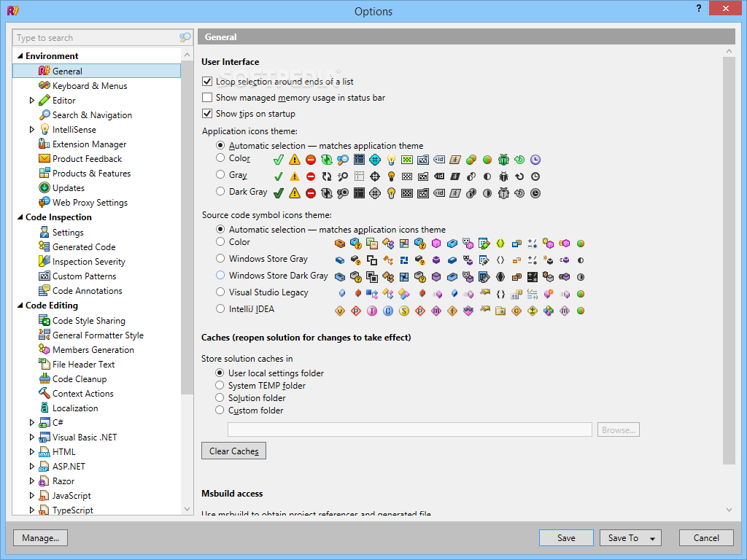Click the Localization icon
This screenshot has width=747, height=560.
[44, 408]
